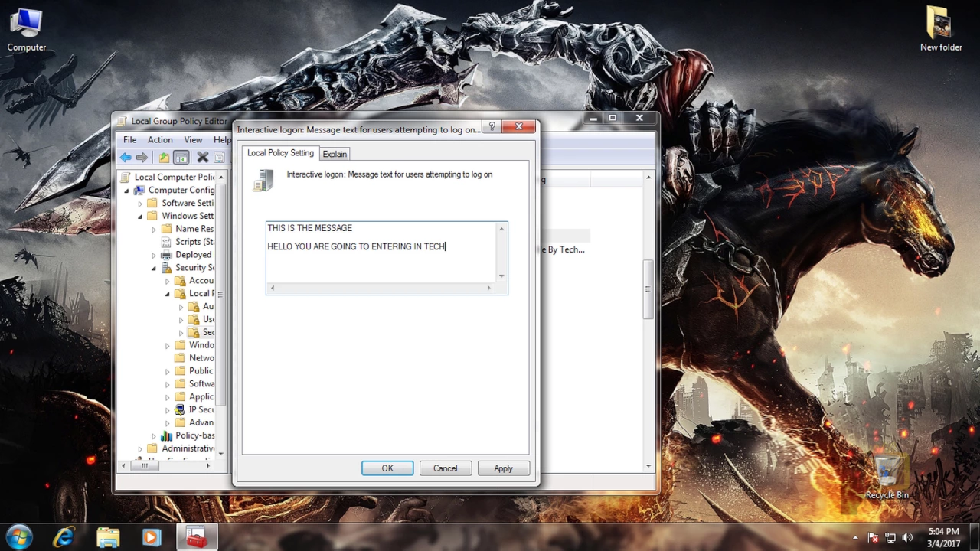This screenshot has width=980, height=551.
Task: Click the network tray icon
Action: click(x=890, y=538)
